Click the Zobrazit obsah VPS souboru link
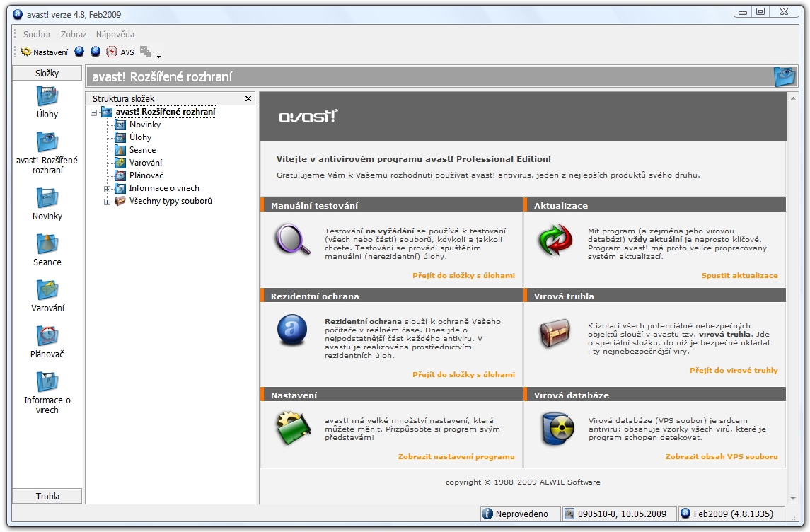This screenshot has width=810, height=532. tap(721, 456)
